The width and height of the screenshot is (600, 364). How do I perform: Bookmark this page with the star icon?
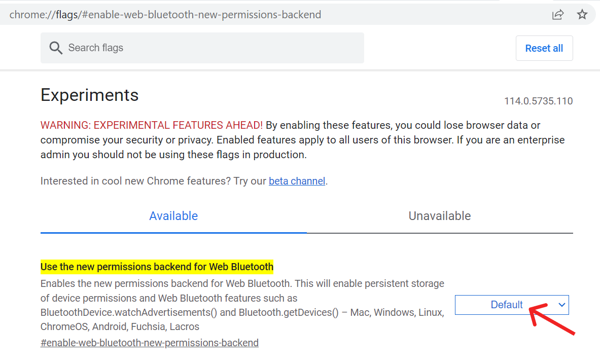(582, 15)
